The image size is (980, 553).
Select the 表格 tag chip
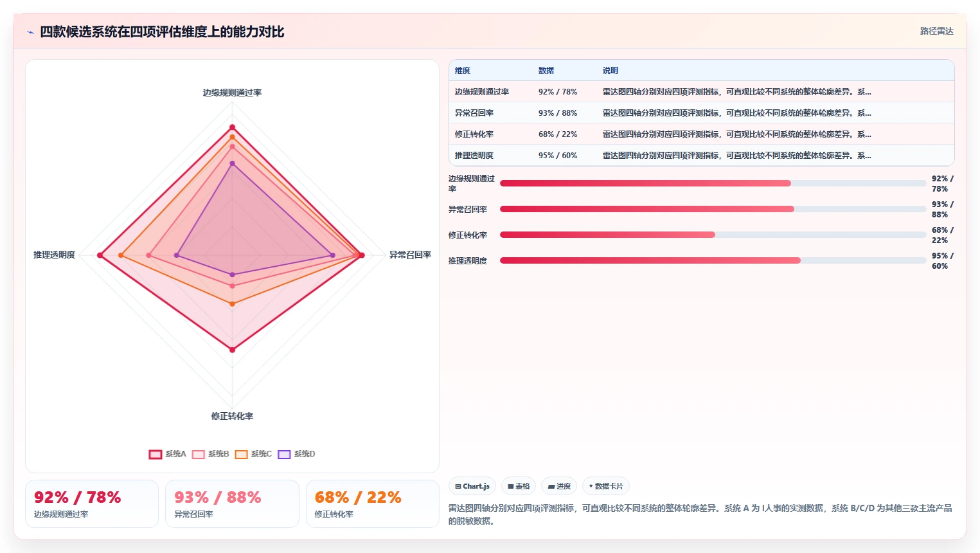pyautogui.click(x=519, y=486)
